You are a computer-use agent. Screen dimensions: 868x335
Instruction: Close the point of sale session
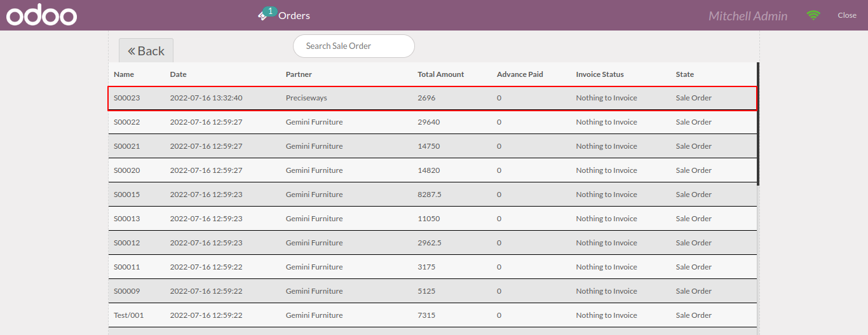[x=847, y=15]
